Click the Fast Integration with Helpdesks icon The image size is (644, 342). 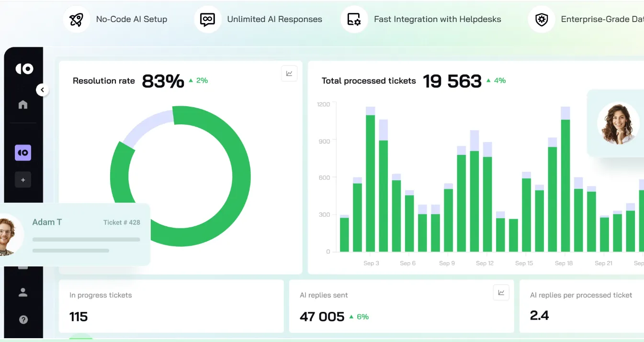(354, 20)
